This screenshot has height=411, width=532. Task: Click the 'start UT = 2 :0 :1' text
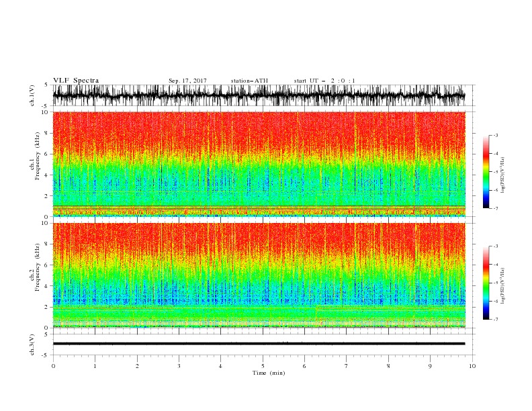tap(324, 81)
